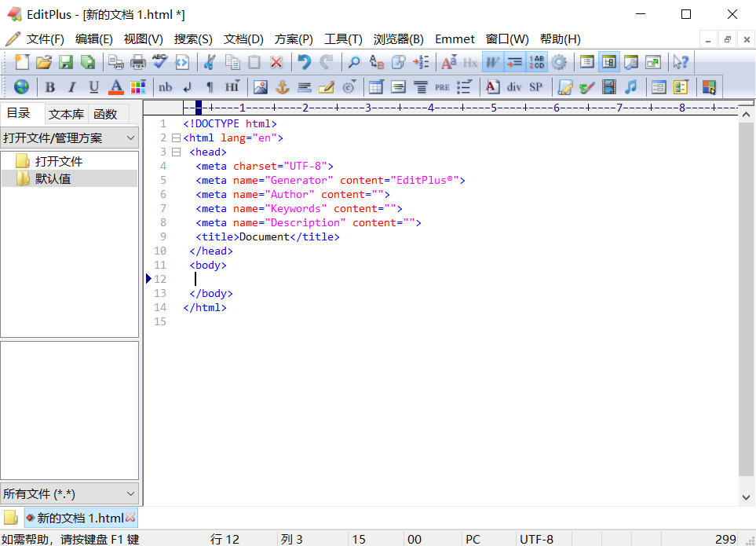Expand the list tag dropdown icon

click(464, 87)
